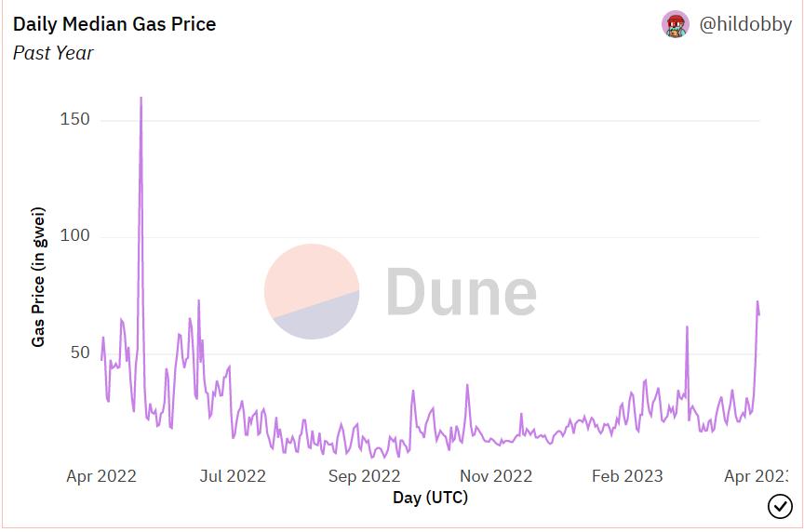
Task: Click the 150 y-axis tick label
Action: click(75, 120)
